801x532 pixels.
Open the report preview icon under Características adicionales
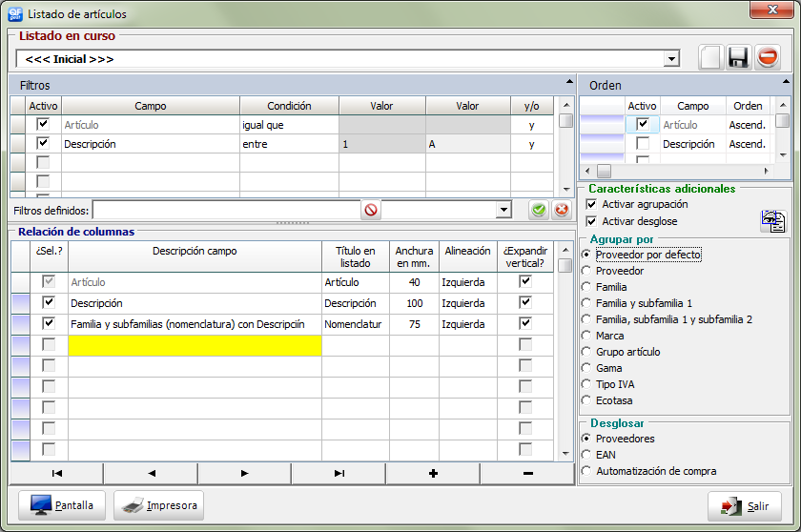tap(773, 221)
